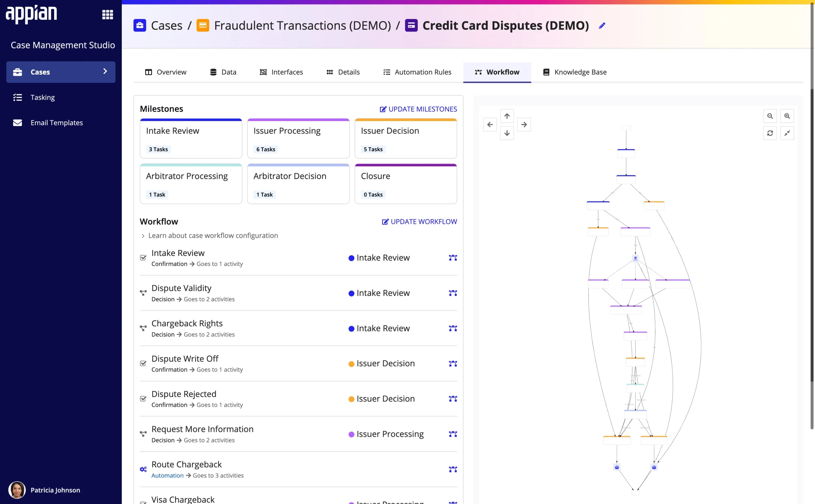Toggle the checkbox on Dispute Write Off
Image resolution: width=815 pixels, height=504 pixels.
tap(143, 363)
